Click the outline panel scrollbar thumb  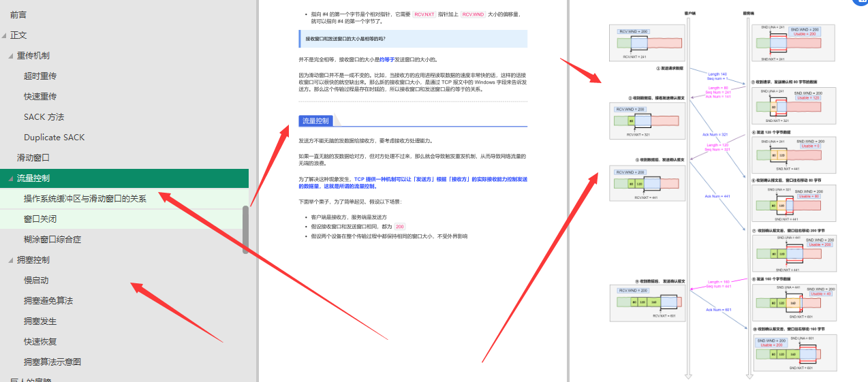point(246,229)
